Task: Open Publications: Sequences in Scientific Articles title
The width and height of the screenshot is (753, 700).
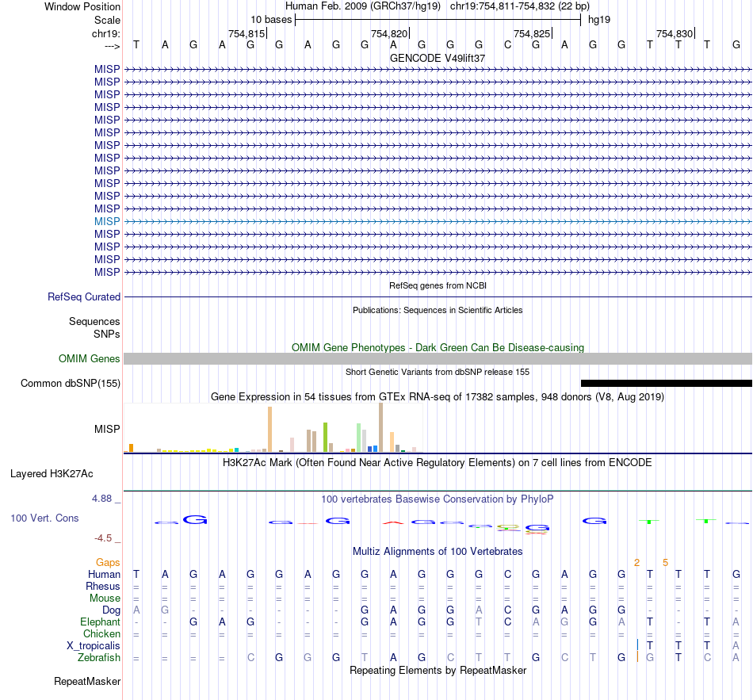Action: pos(438,311)
